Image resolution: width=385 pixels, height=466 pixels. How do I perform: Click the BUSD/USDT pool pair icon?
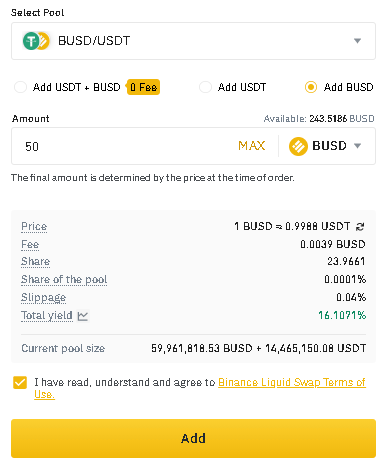[36, 41]
